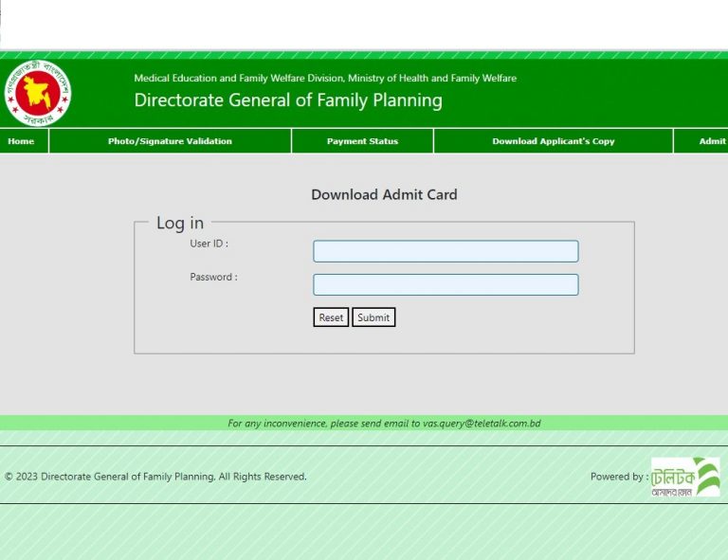Focus the Password input field
Image resolution: width=728 pixels, height=560 pixels.
446,284
